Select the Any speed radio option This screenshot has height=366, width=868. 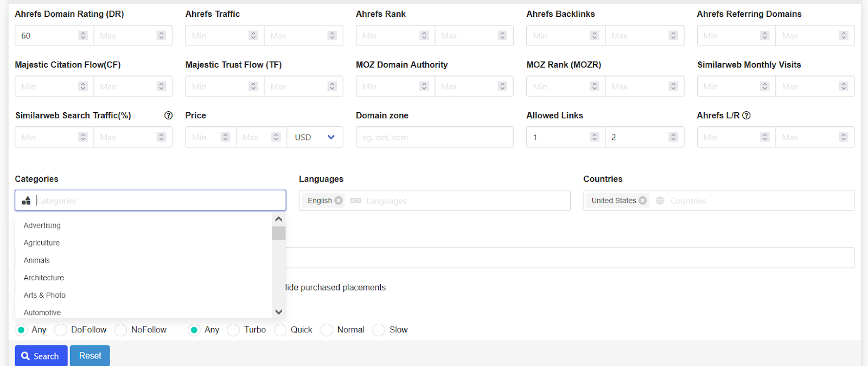pyautogui.click(x=194, y=330)
